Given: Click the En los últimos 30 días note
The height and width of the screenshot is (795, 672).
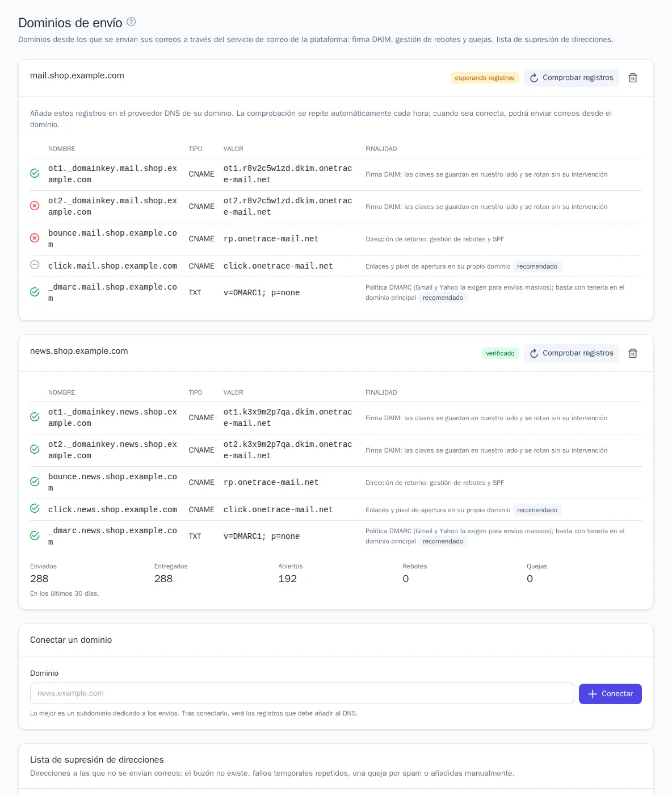Looking at the screenshot, I should 65,593.
